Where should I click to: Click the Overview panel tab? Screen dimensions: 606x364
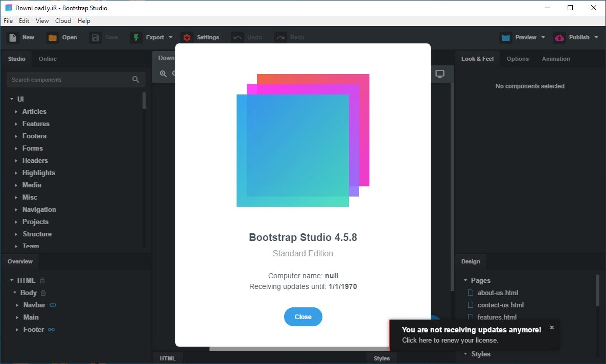tap(20, 261)
